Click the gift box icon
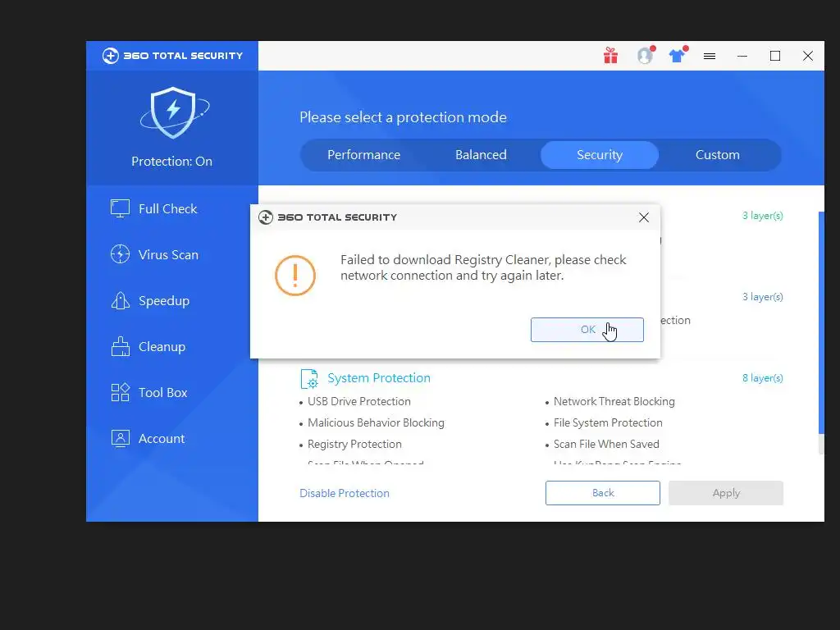The height and width of the screenshot is (630, 840). tap(610, 56)
